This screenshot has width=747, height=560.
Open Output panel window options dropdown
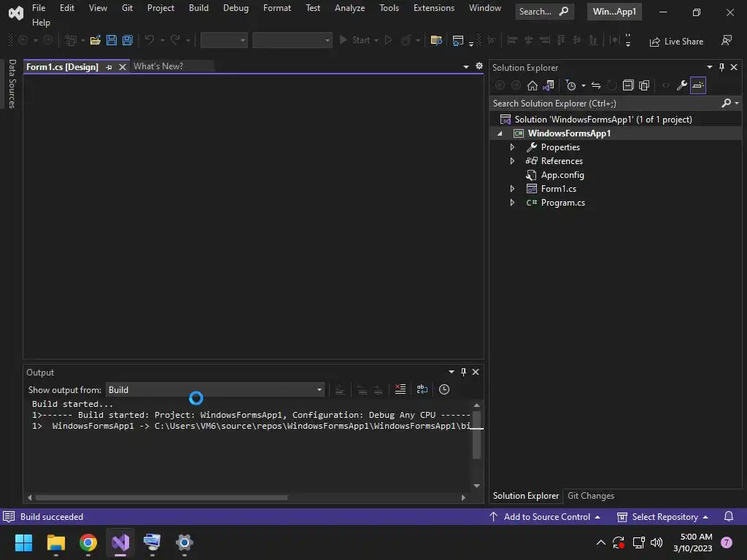(451, 372)
